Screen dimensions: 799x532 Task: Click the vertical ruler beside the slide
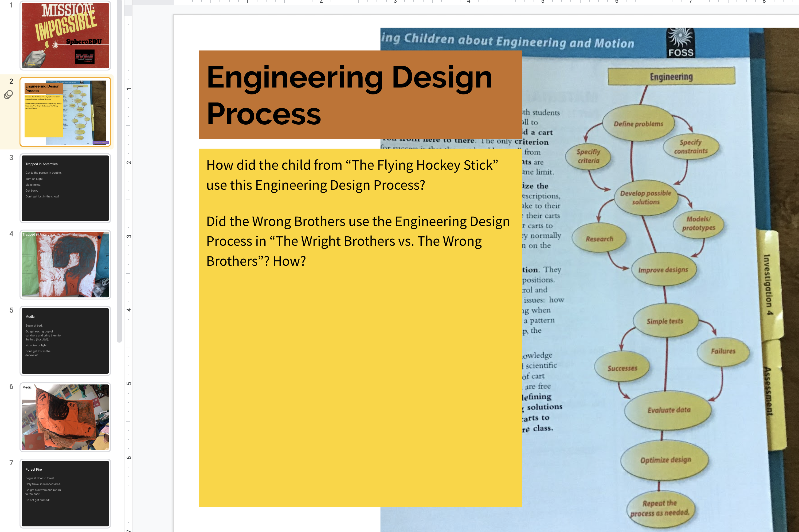(129, 271)
